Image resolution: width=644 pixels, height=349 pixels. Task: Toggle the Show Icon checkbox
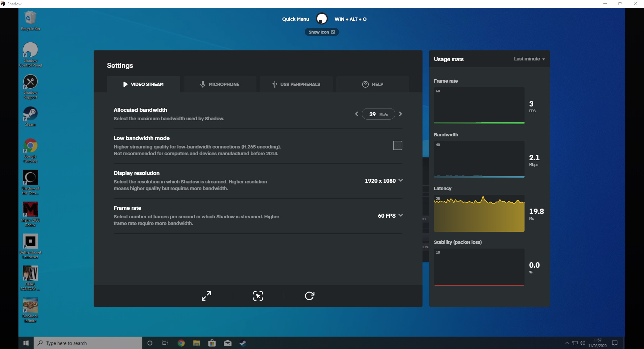[333, 32]
